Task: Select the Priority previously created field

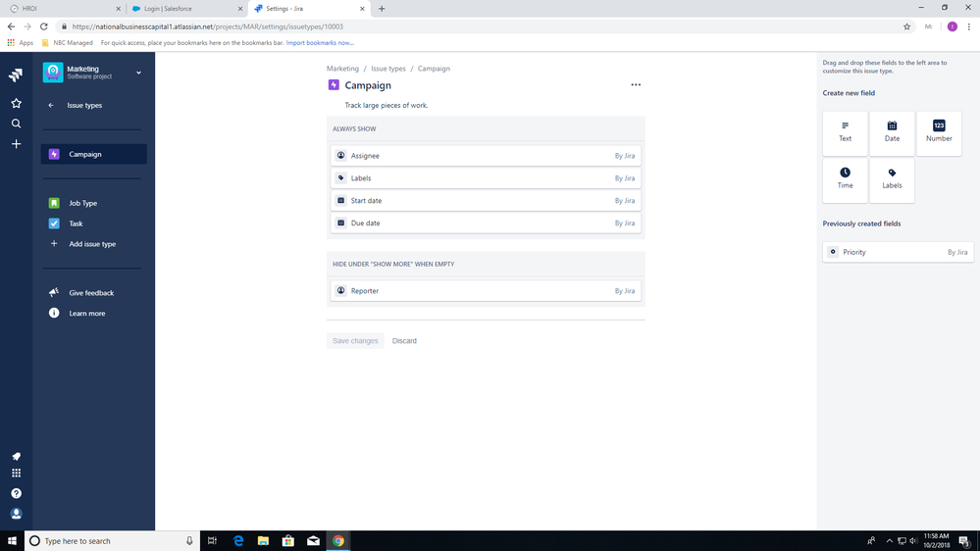Action: (899, 252)
